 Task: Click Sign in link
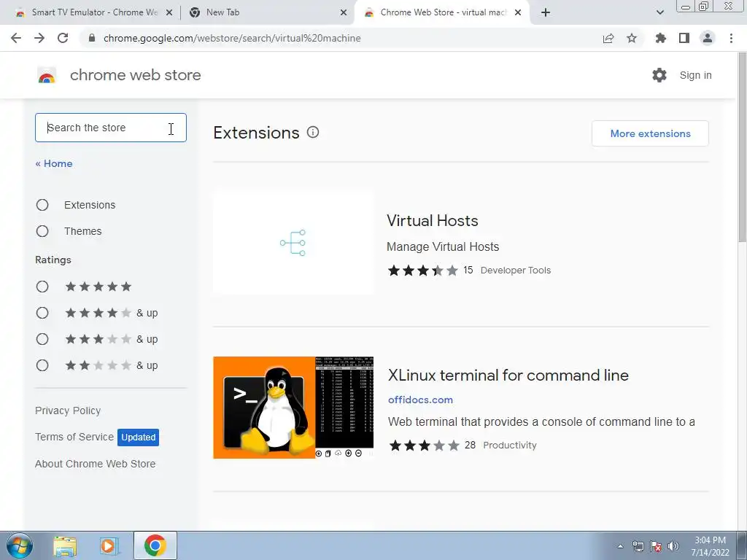[695, 75]
